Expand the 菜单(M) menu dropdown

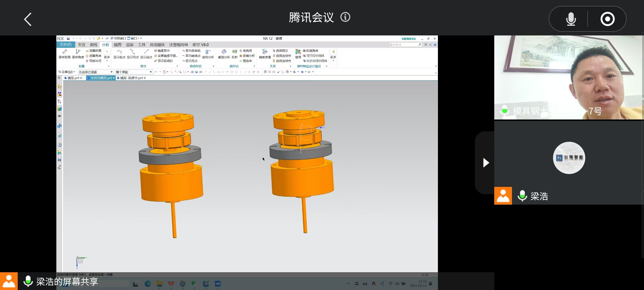point(67,72)
